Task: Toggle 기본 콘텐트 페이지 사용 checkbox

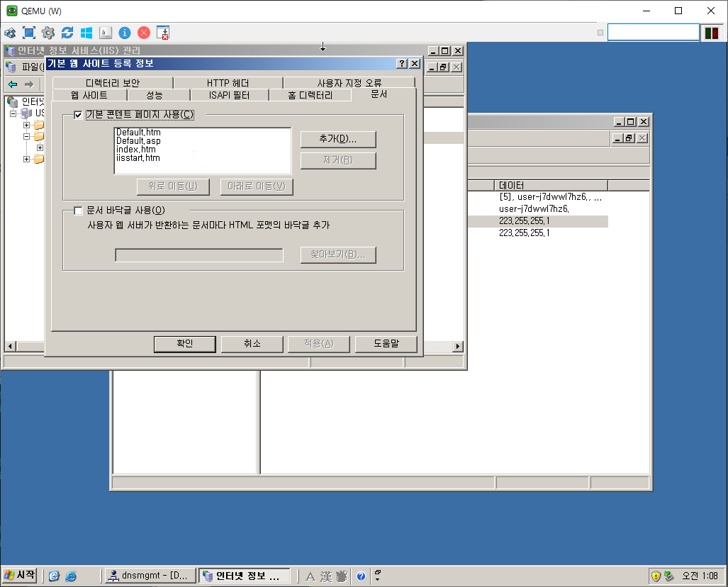Action: point(78,115)
